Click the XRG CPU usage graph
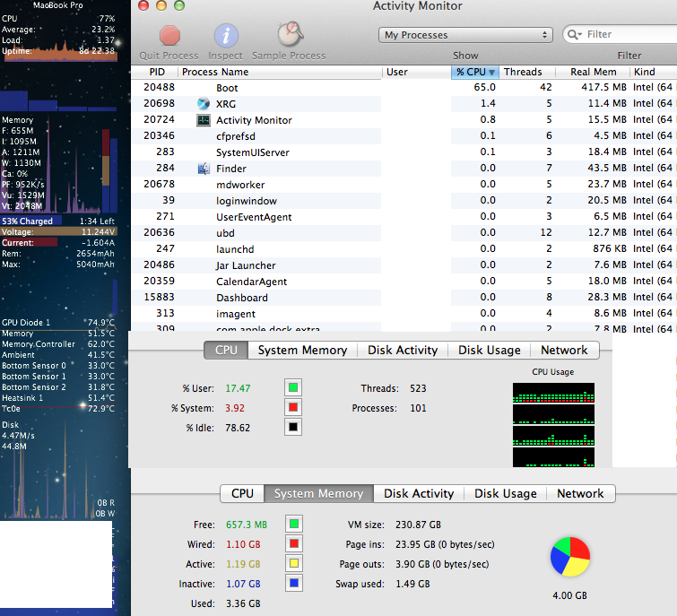Viewport: 677px width, 616px height. tap(59, 51)
